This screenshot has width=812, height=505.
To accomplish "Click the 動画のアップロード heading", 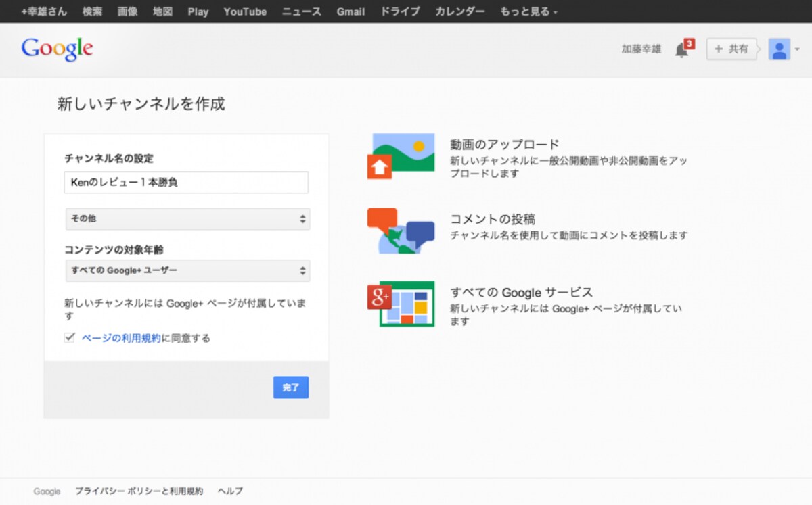I will click(505, 145).
